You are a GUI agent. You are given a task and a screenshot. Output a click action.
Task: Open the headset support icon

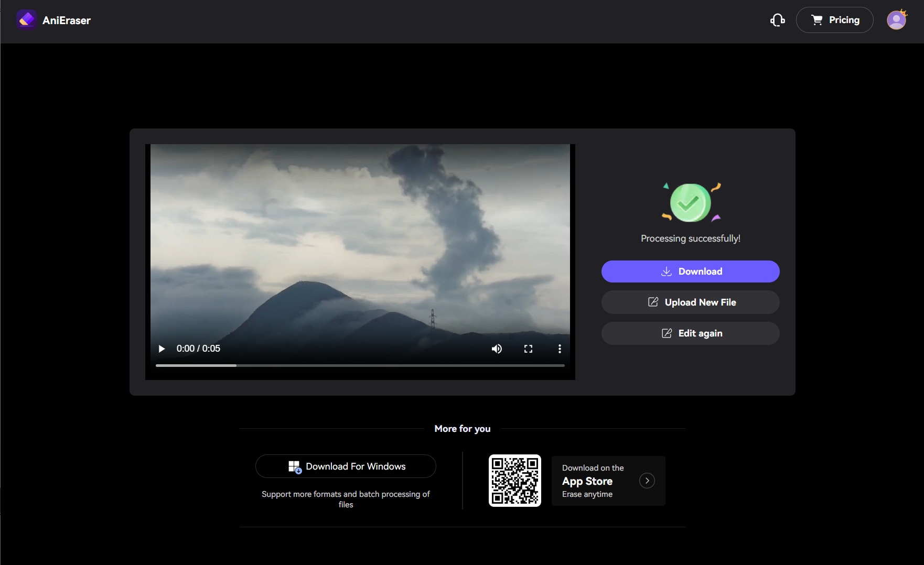point(777,19)
